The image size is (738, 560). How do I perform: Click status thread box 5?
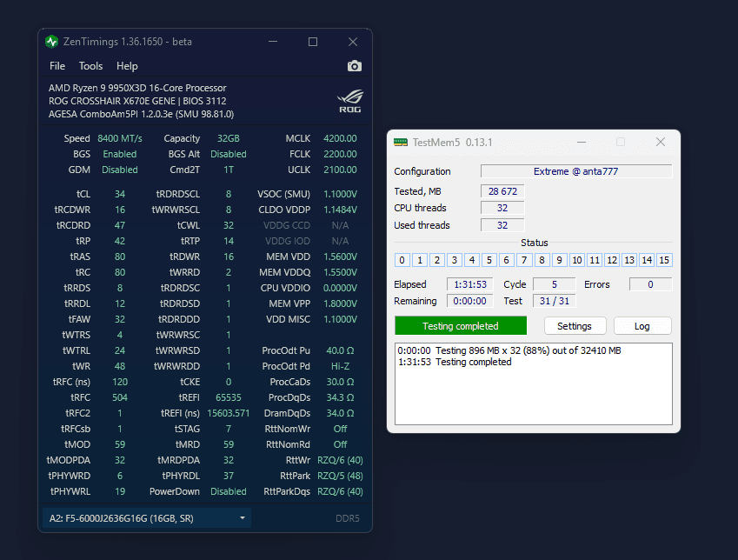(x=489, y=260)
